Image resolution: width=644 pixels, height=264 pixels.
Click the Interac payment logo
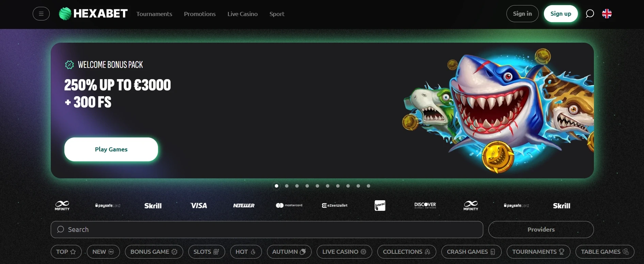pyautogui.click(x=380, y=205)
